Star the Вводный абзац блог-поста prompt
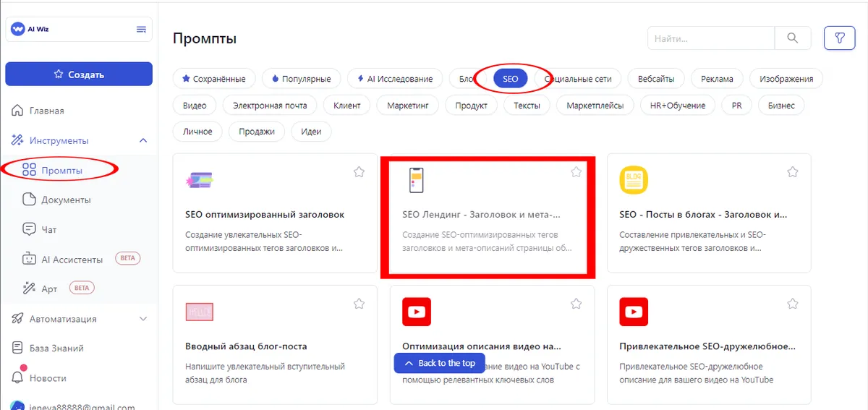The image size is (868, 410). coord(359,304)
